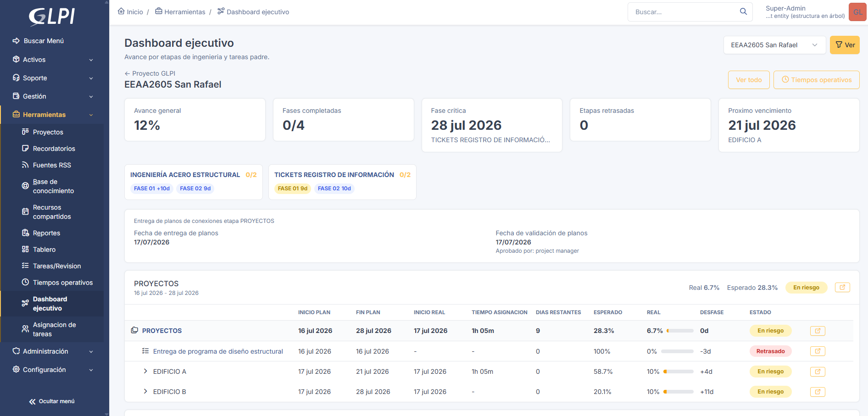Expand the Configuración menu chevron
This screenshot has width=868, height=416.
(91, 370)
